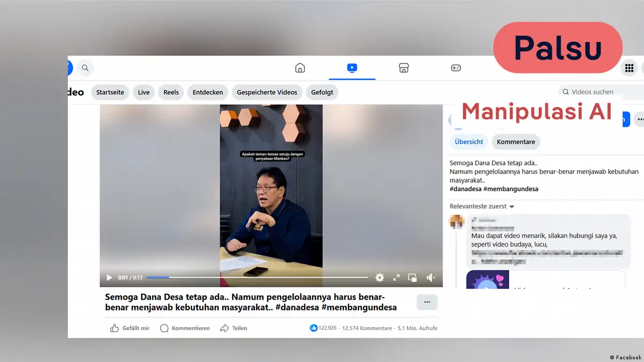Like the video with Gefällt mir

click(x=130, y=328)
